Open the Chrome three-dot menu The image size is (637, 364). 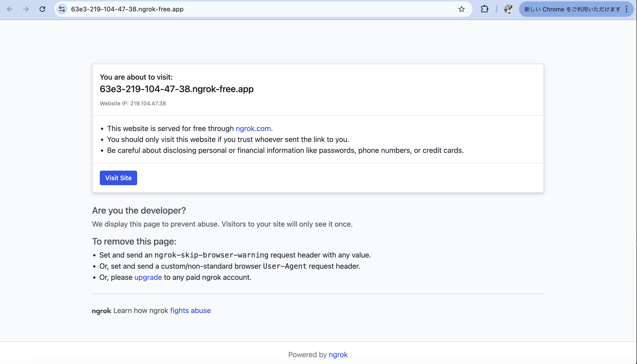pyautogui.click(x=627, y=9)
